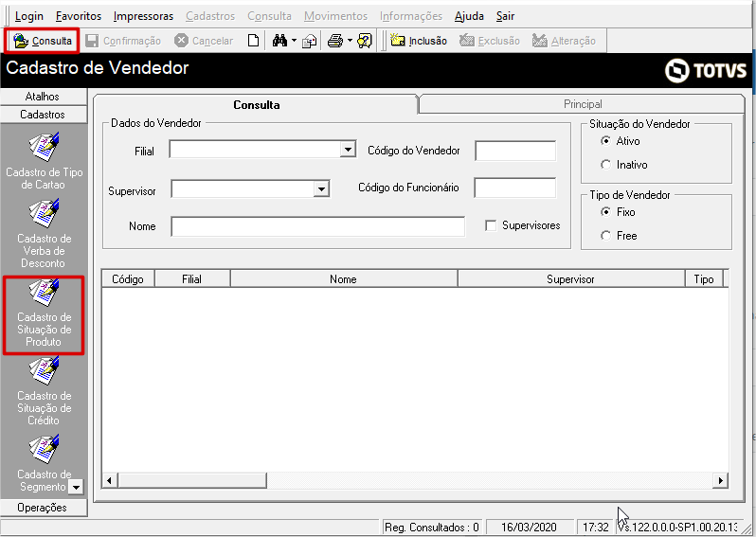Click the Nome input field
This screenshot has width=756, height=537.
(x=317, y=226)
